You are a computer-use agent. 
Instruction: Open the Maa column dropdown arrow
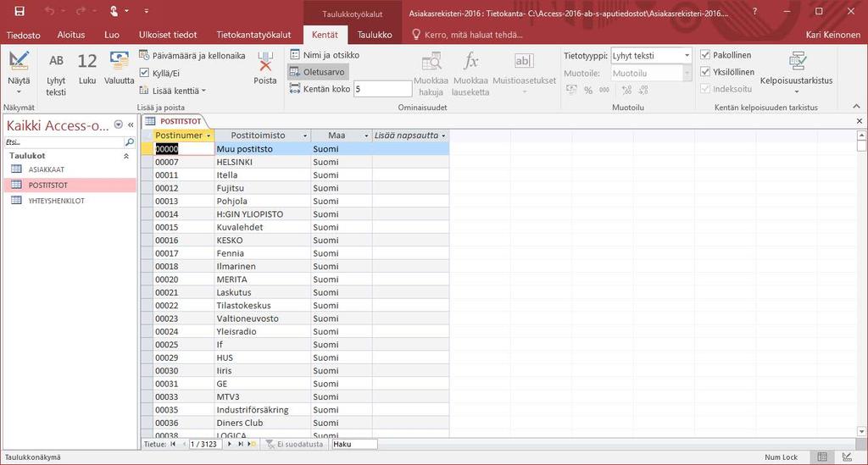pos(366,136)
